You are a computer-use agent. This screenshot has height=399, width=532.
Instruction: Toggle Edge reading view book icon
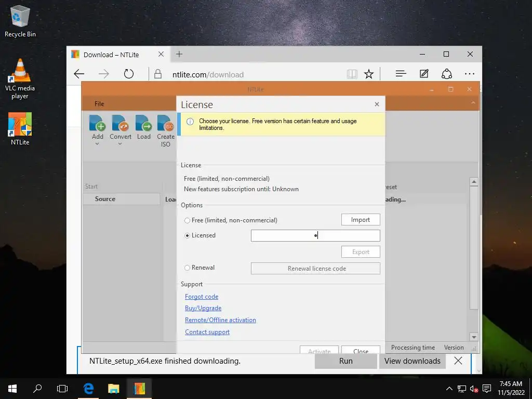coord(352,74)
